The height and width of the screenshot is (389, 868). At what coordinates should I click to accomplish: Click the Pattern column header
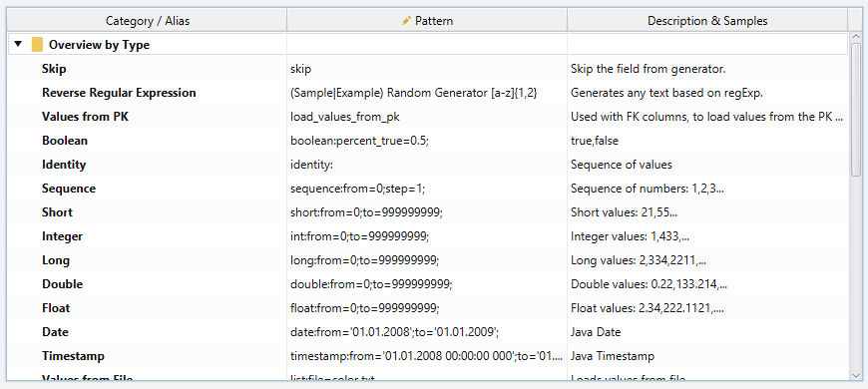[x=427, y=21]
